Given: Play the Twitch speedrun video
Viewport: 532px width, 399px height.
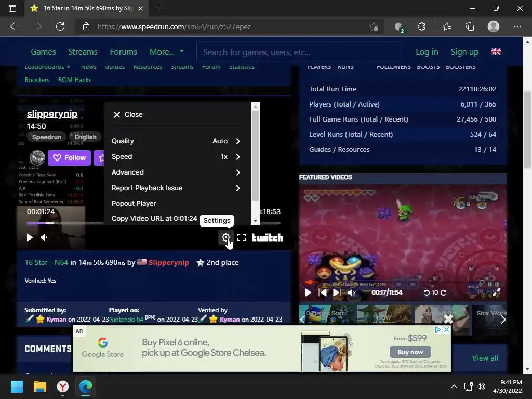Looking at the screenshot, I should [x=30, y=237].
